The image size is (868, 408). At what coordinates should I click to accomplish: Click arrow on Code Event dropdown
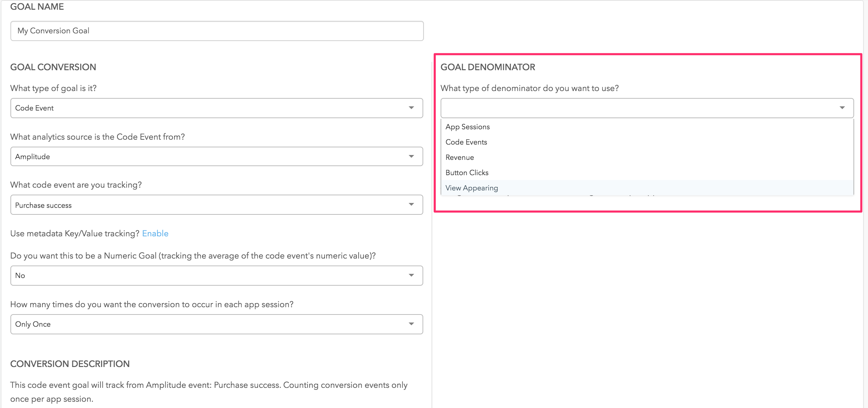coord(411,108)
